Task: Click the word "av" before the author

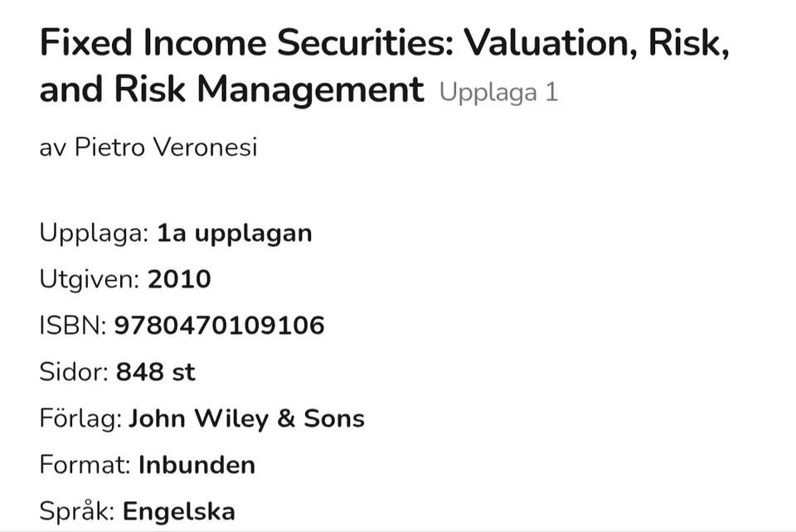Action: 53,148
